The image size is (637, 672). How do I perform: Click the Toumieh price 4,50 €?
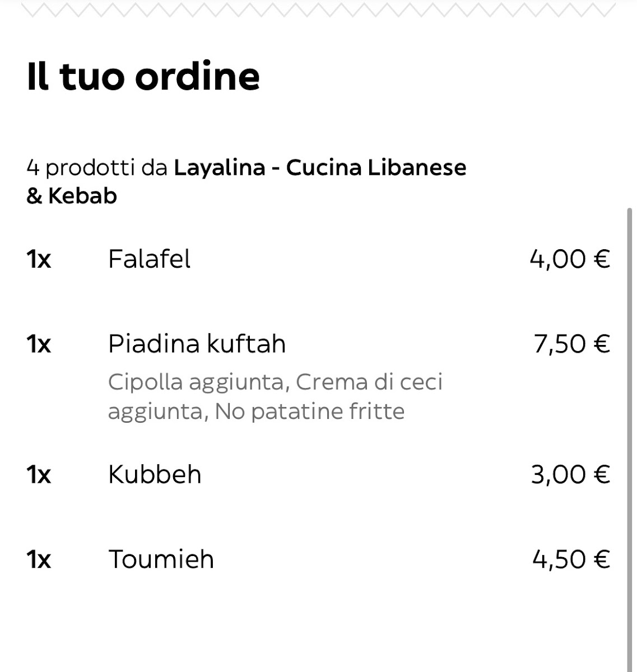click(571, 559)
